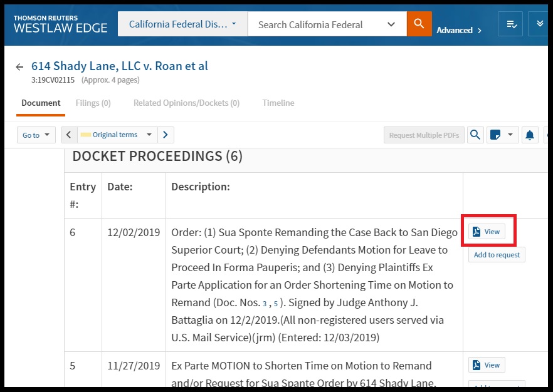The image size is (553, 392).
Task: Expand the search box history chevron
Action: [x=391, y=24]
